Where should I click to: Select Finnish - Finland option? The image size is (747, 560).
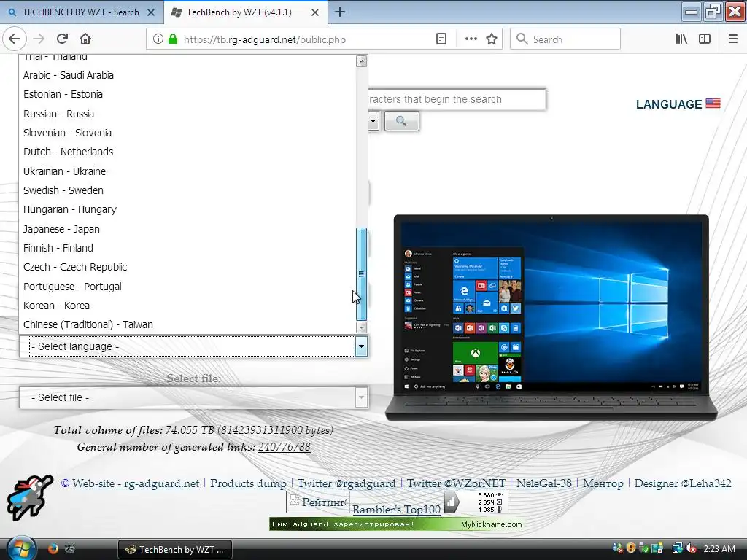pos(187,248)
